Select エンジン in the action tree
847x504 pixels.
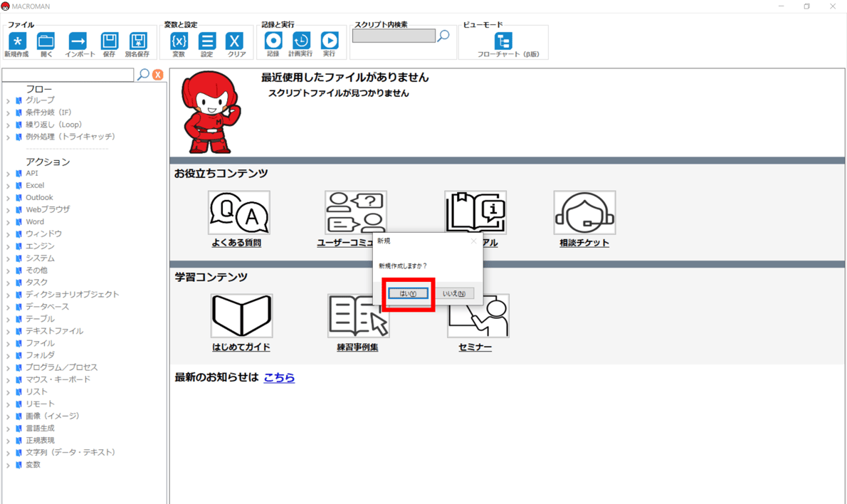coord(40,246)
